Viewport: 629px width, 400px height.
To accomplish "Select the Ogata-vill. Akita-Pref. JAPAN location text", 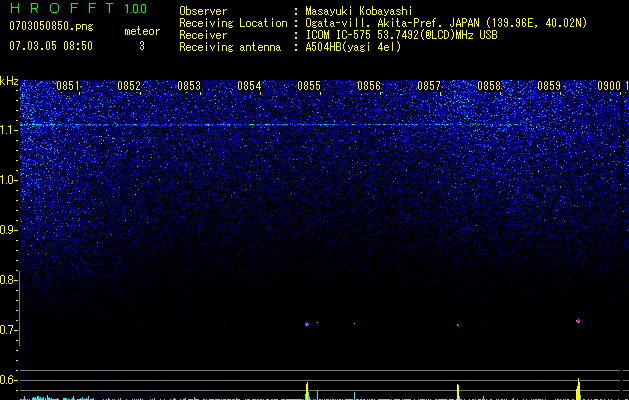I will 446,23.
